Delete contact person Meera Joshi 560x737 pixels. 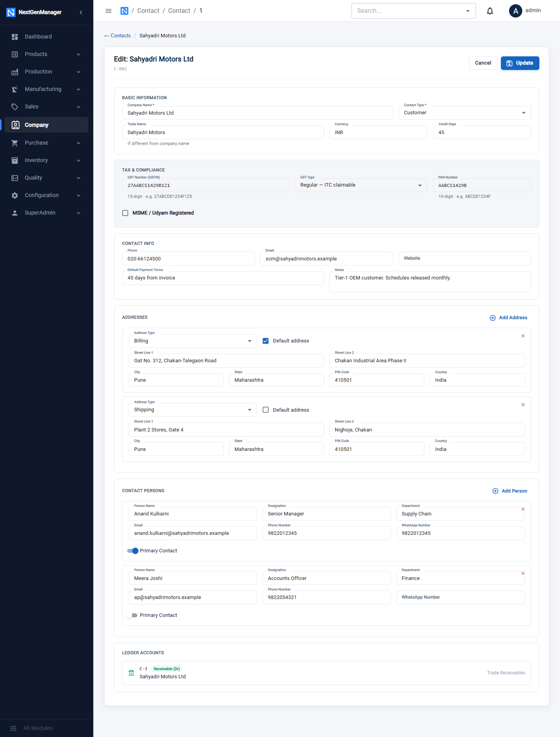pos(523,573)
